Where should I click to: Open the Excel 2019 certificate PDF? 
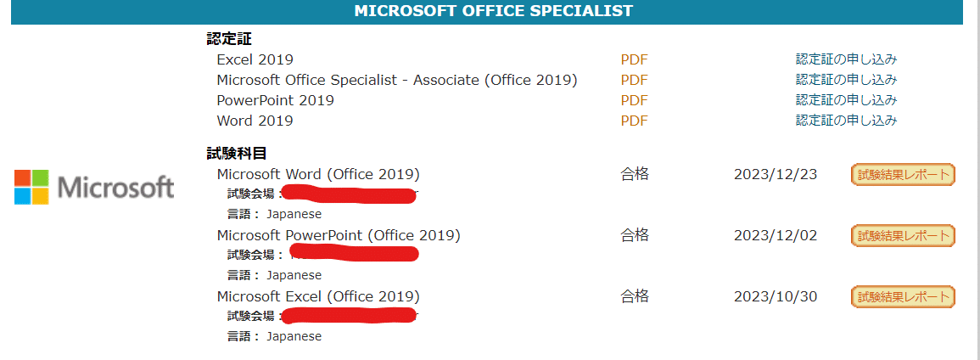point(634,59)
